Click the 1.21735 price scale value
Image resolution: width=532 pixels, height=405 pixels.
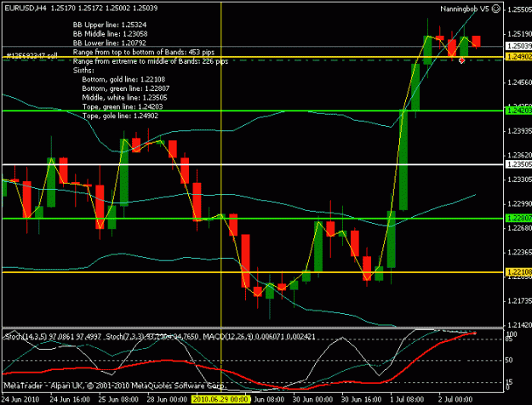coord(519,301)
